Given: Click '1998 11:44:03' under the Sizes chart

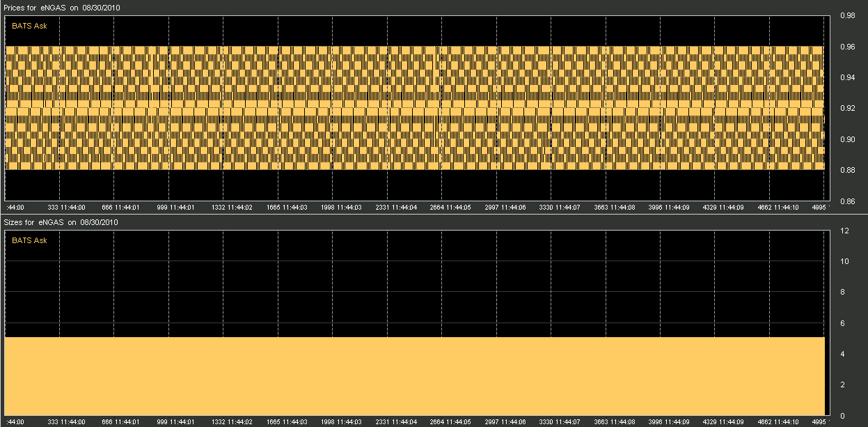Looking at the screenshot, I should (340, 421).
